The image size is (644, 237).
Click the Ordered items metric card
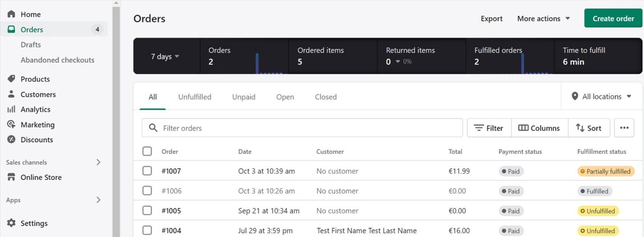(333, 56)
